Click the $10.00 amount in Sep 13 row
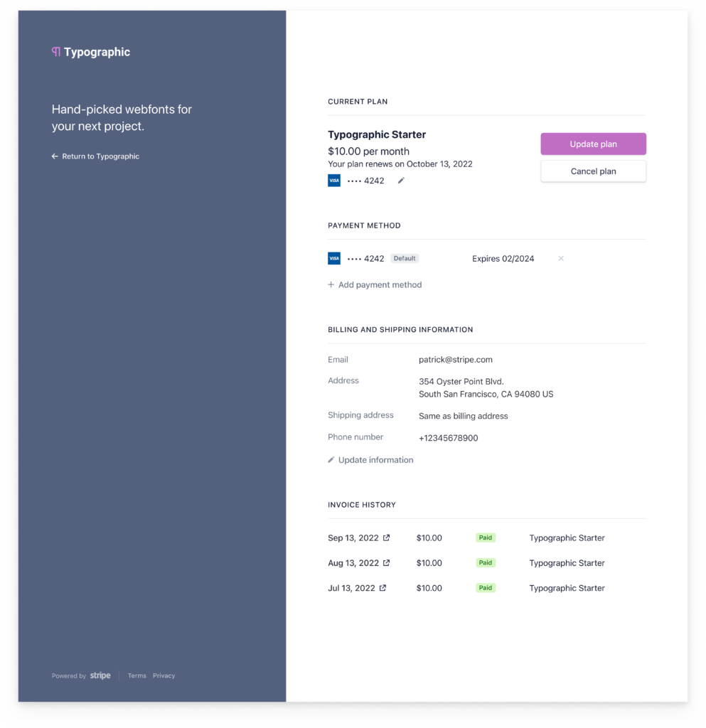Screen dimensions: 706x728 [429, 537]
